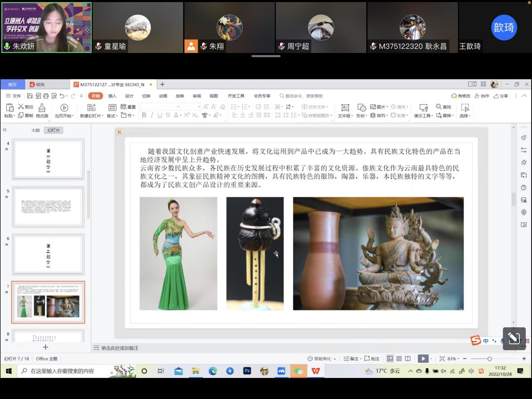Screen dimensions: 532x399
Task: Click the Collaborate (协作) button
Action: [482, 96]
